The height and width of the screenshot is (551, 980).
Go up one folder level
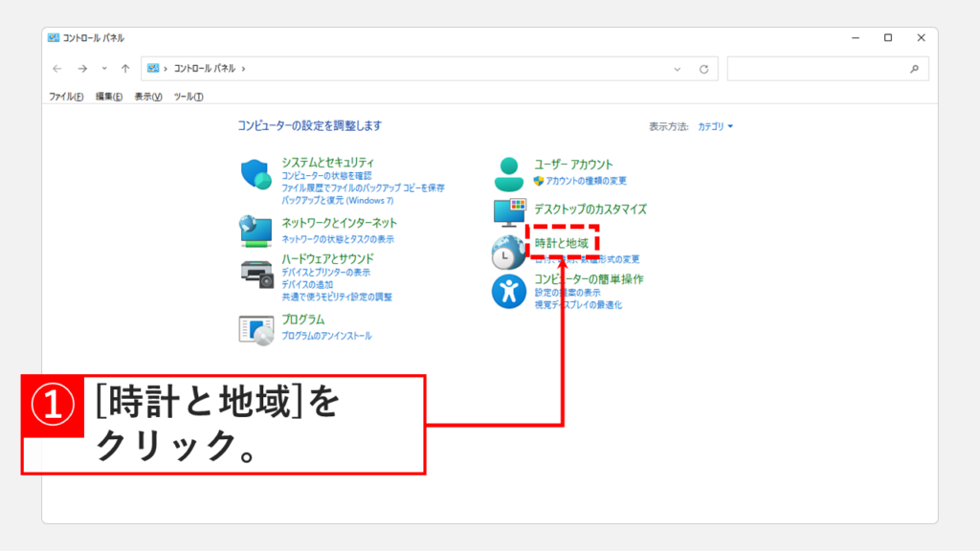(125, 69)
